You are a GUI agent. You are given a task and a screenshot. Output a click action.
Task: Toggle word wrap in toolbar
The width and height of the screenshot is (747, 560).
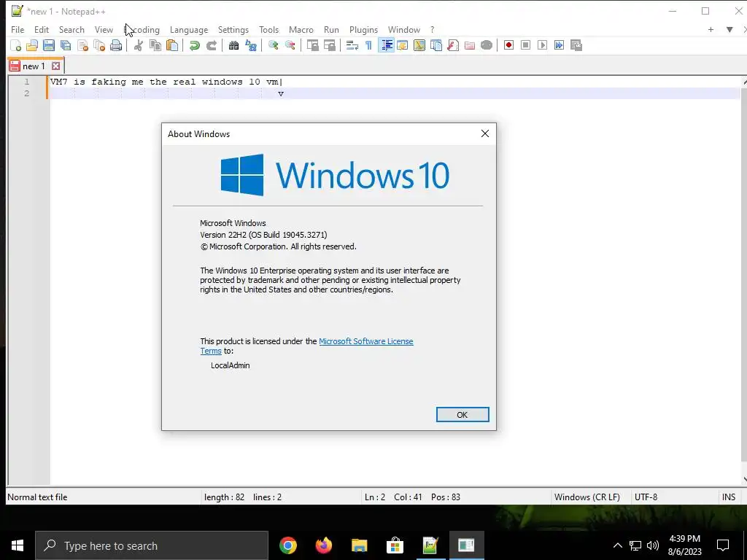[x=352, y=45]
